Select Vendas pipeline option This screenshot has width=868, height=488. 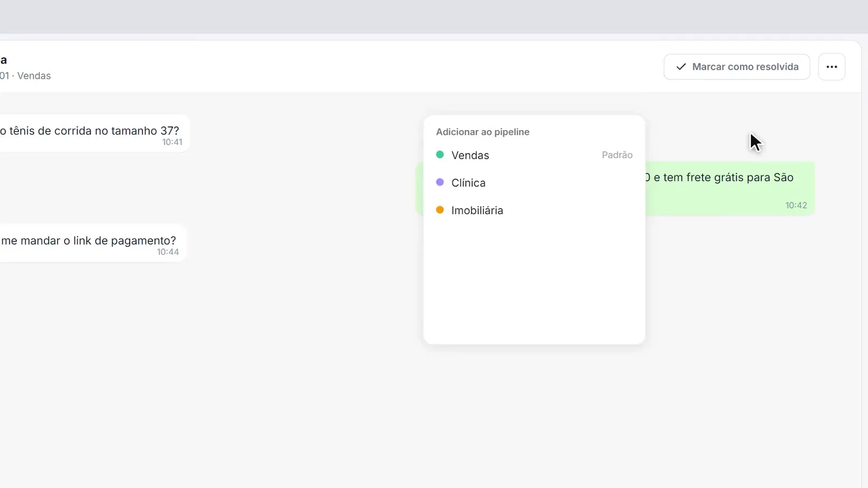click(x=534, y=155)
